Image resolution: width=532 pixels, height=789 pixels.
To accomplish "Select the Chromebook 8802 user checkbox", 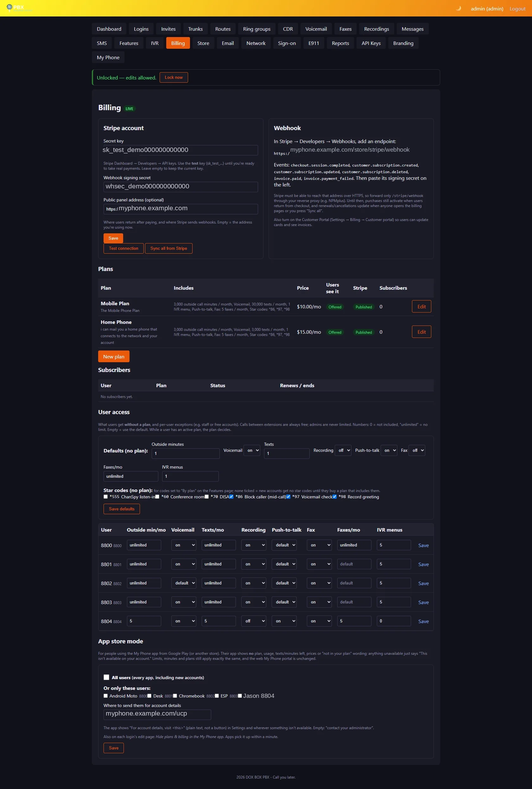I will pos(175,696).
